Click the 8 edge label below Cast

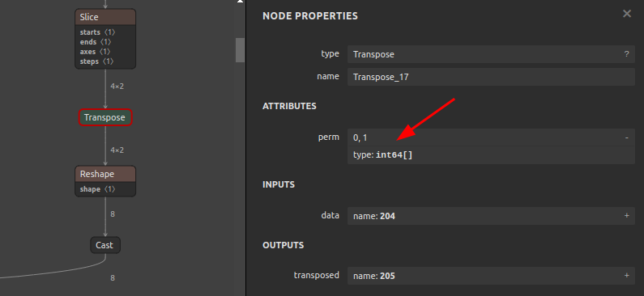[x=113, y=278]
